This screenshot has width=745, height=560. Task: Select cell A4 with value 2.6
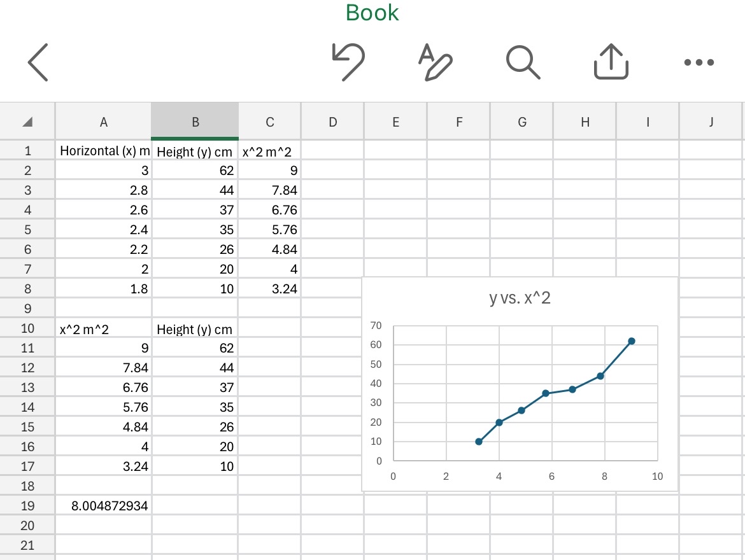104,210
